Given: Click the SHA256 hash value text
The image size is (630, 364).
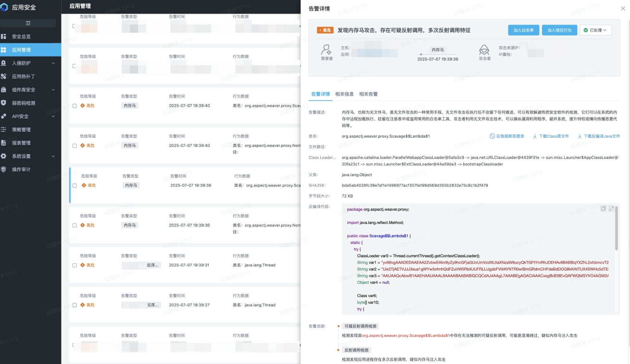Looking at the screenshot, I should point(415,185).
